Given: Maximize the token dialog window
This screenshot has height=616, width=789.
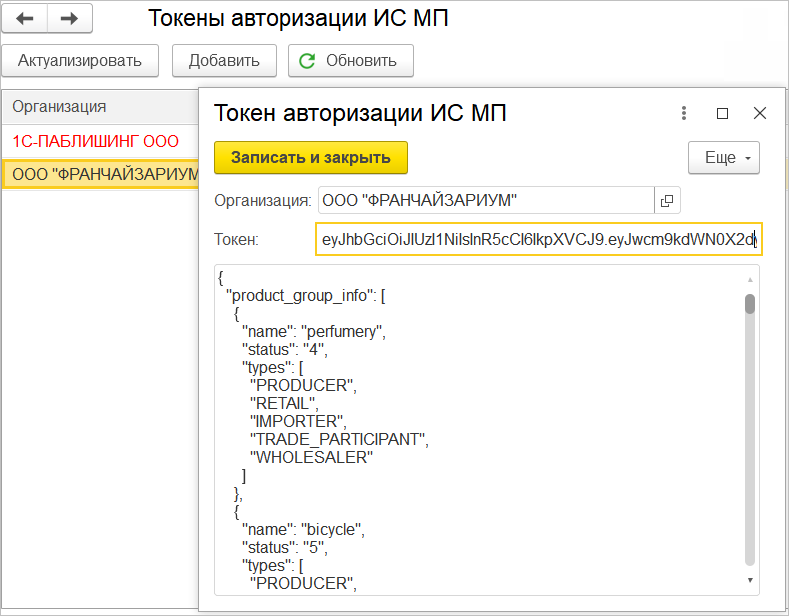Looking at the screenshot, I should click(722, 113).
